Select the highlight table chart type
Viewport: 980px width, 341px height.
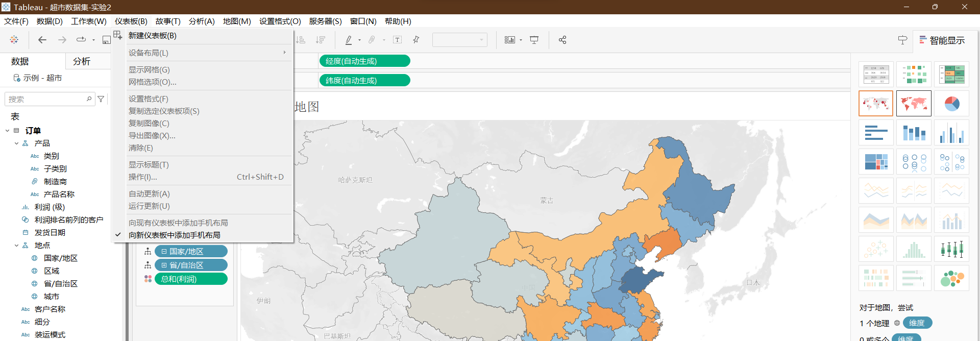coord(951,75)
